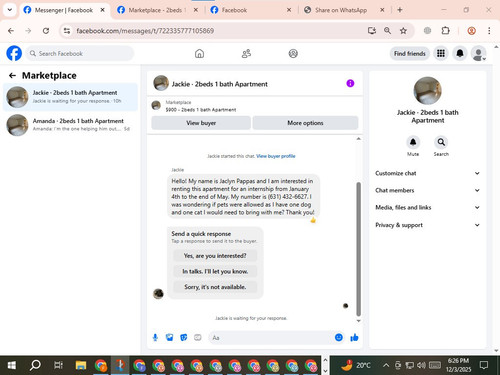Viewport: 500px width, 375px height.
Task: Open the emoji picker in message box
Action: coord(339,338)
